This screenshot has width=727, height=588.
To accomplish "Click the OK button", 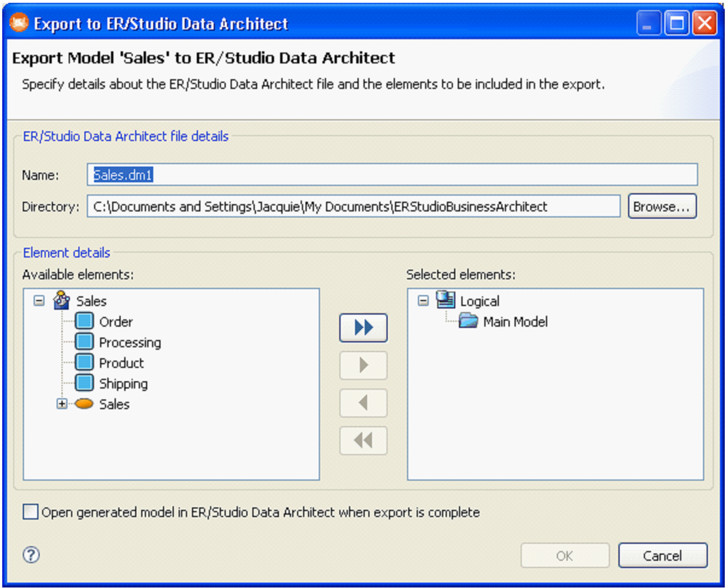I will pos(565,555).
